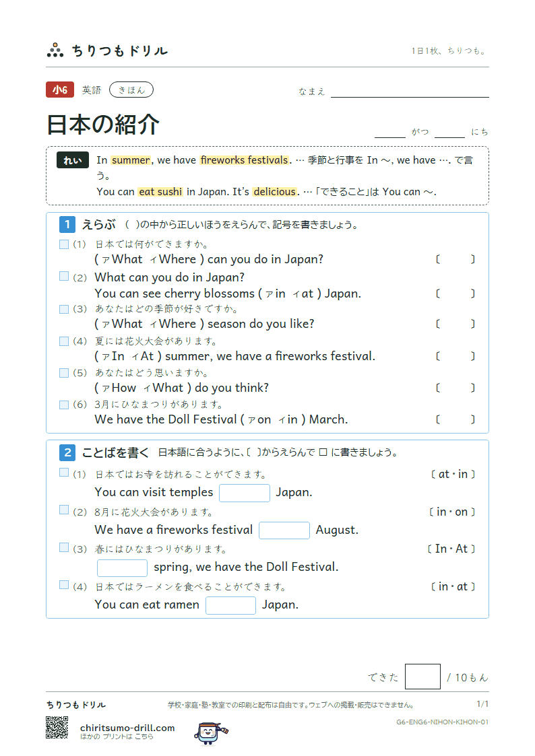Check the box for 春にはひなまつりがあります
The height and width of the screenshot is (756, 535).
tap(64, 548)
